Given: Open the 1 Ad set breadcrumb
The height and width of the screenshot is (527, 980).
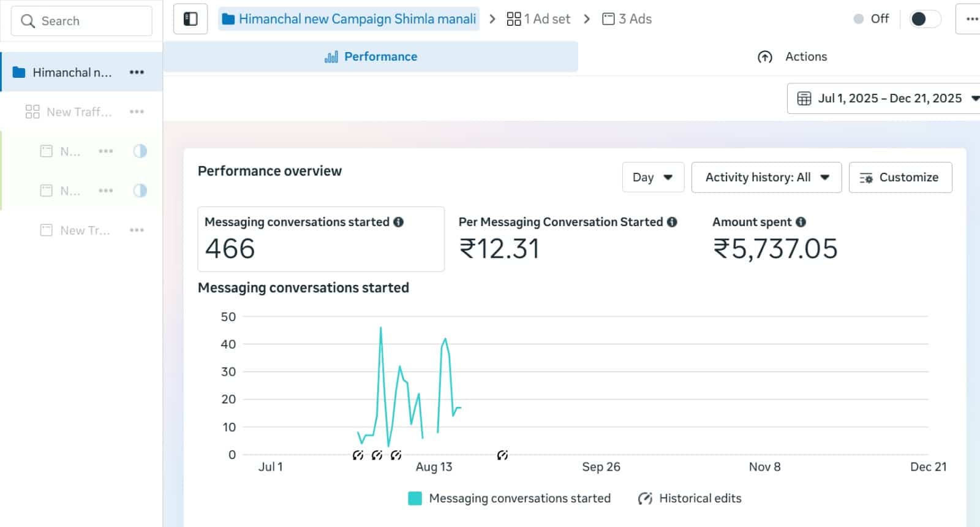Looking at the screenshot, I should (539, 19).
